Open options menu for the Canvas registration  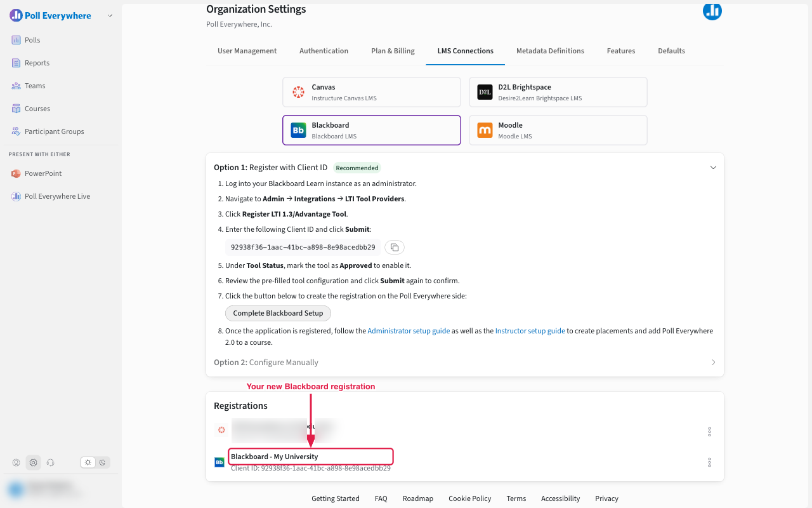point(709,432)
